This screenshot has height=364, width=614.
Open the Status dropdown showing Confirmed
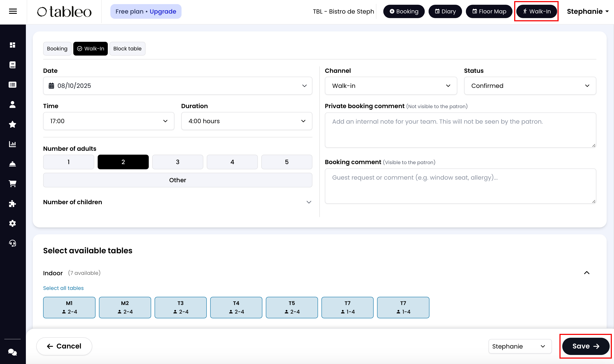530,86
